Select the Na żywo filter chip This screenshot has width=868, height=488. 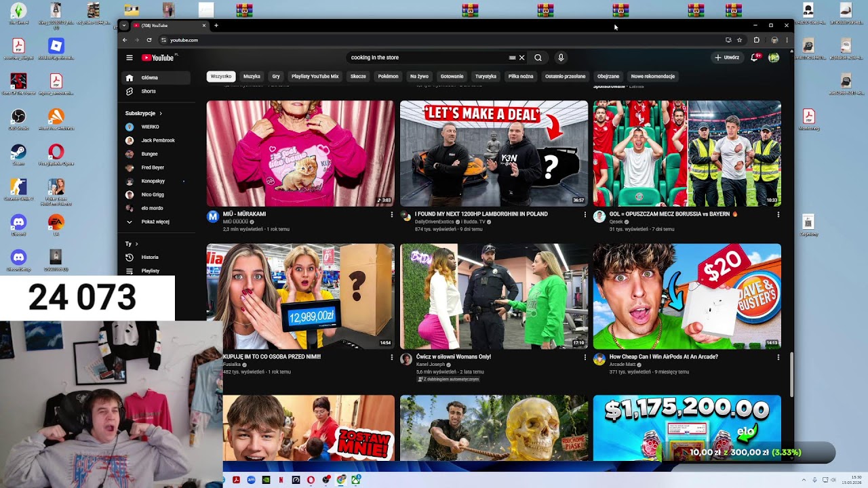(x=419, y=77)
